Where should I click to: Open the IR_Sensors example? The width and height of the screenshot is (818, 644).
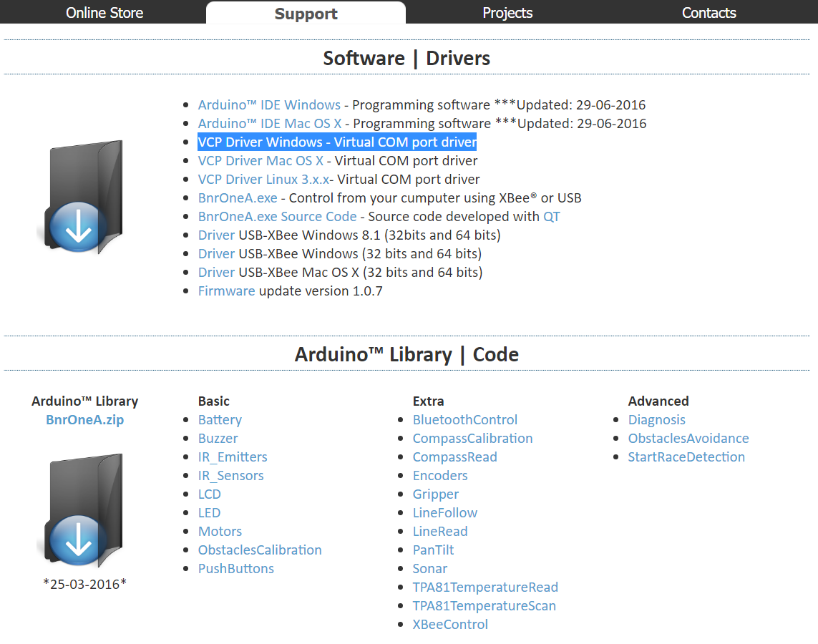tap(230, 476)
